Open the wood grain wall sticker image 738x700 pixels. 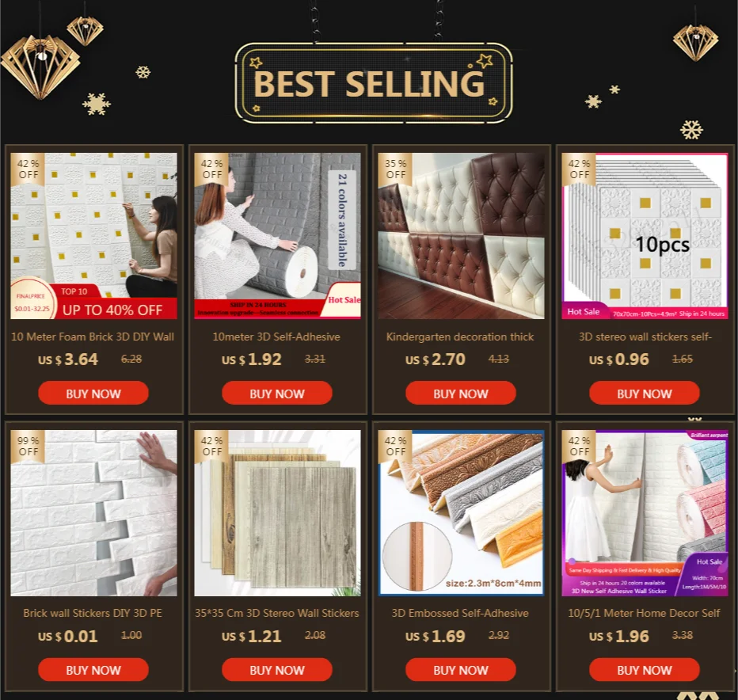pos(277,512)
